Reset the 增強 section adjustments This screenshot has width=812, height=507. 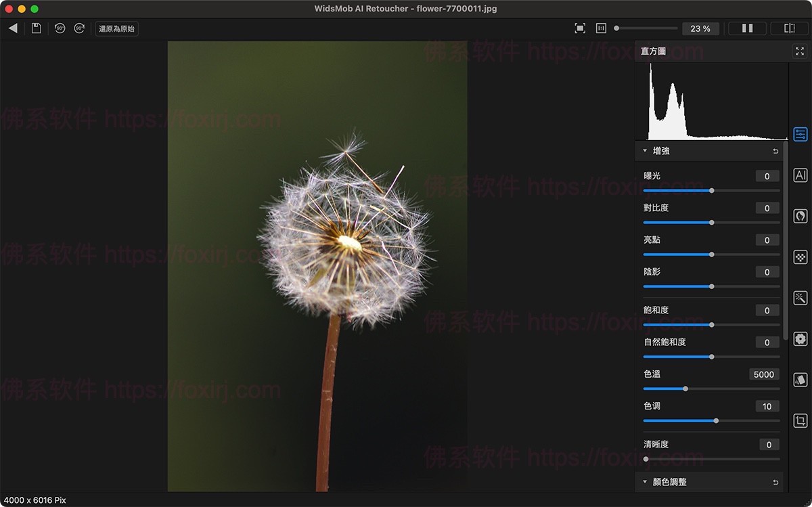click(x=775, y=151)
